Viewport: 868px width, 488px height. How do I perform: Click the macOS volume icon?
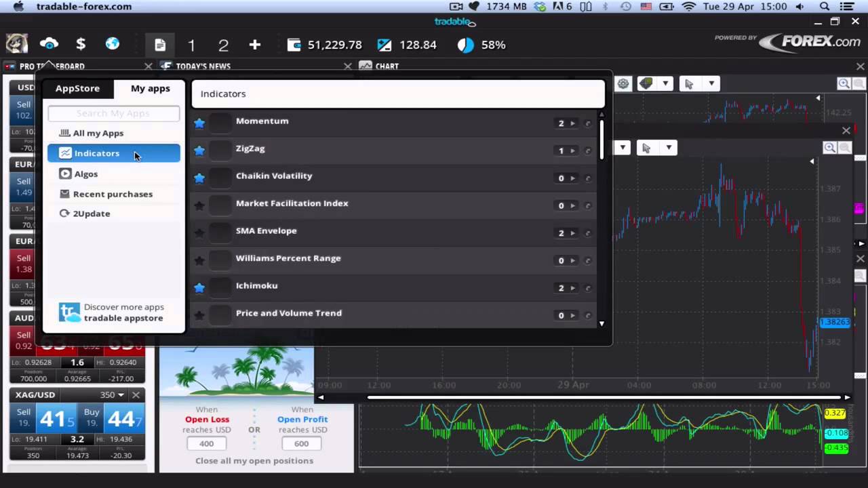point(800,6)
